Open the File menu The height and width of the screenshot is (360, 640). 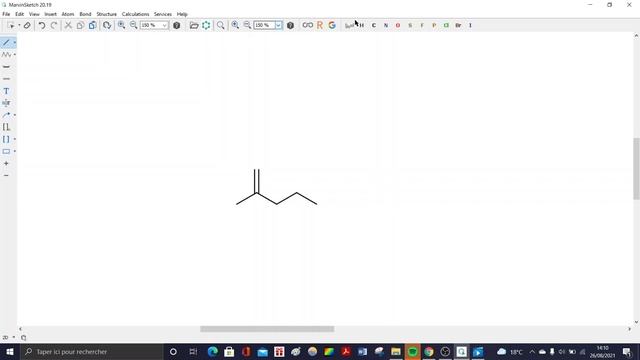pos(6,14)
